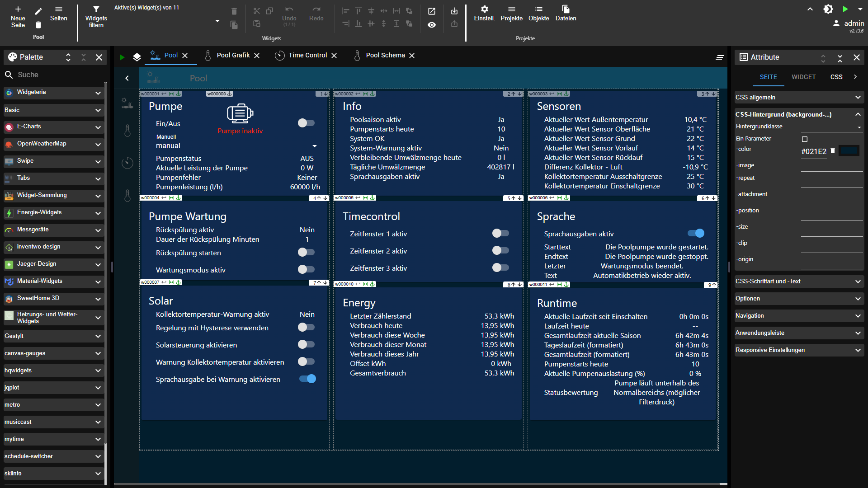The image size is (868, 488).
Task: Open the Dateien files icon
Action: 566,9
